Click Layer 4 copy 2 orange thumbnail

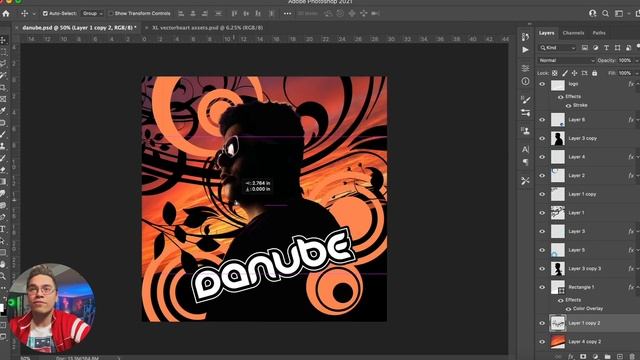[558, 342]
